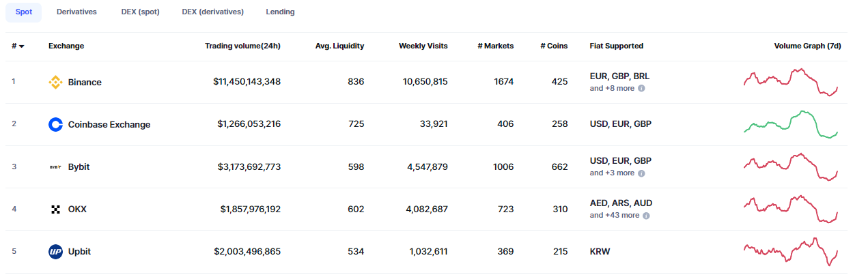
Task: Select the Spot tab
Action: coord(23,12)
